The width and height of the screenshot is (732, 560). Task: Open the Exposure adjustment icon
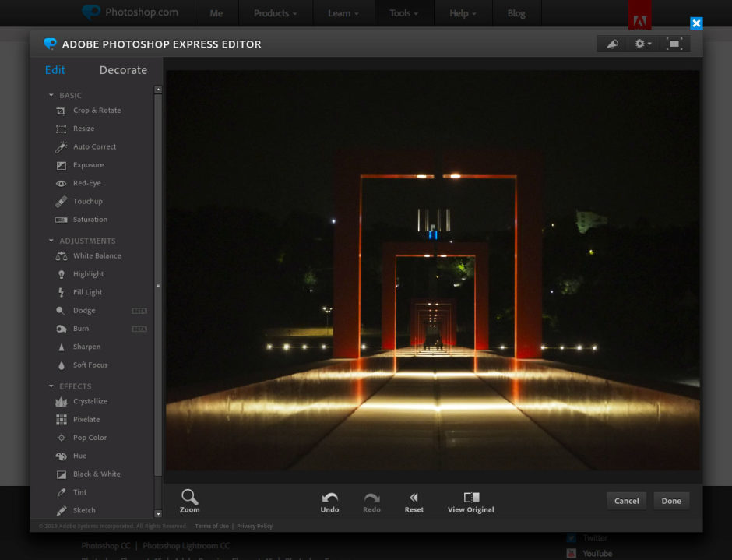62,165
